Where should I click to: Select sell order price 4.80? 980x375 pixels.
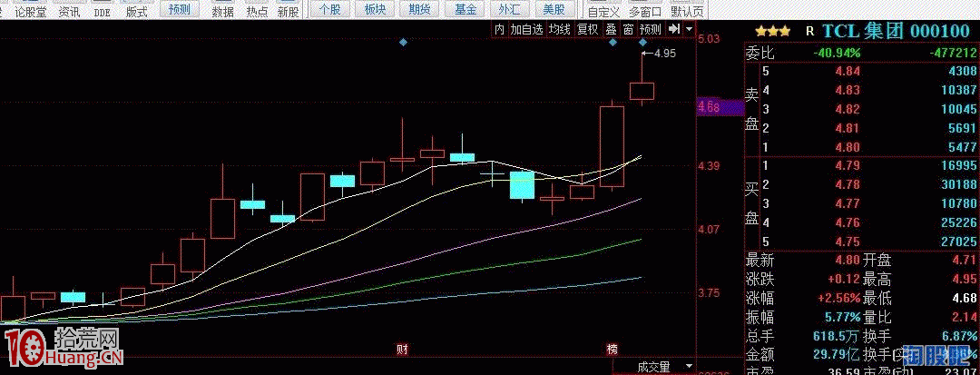coord(848,147)
